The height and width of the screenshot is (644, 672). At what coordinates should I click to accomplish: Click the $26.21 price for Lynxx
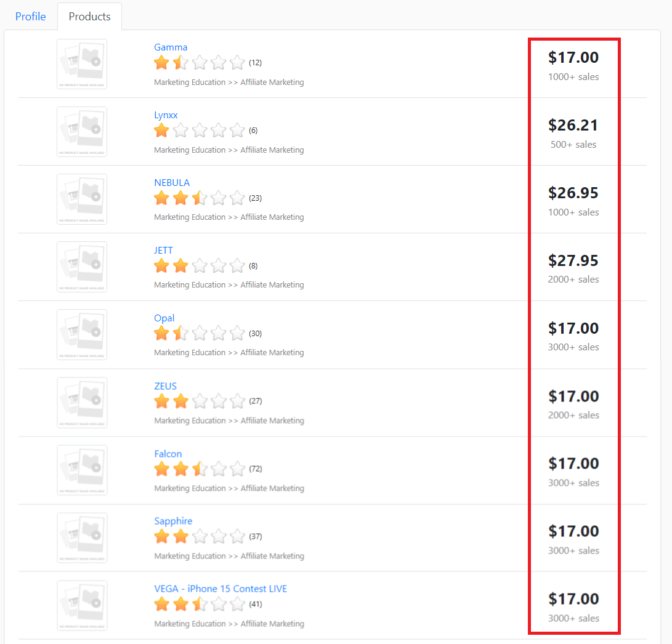(x=573, y=124)
